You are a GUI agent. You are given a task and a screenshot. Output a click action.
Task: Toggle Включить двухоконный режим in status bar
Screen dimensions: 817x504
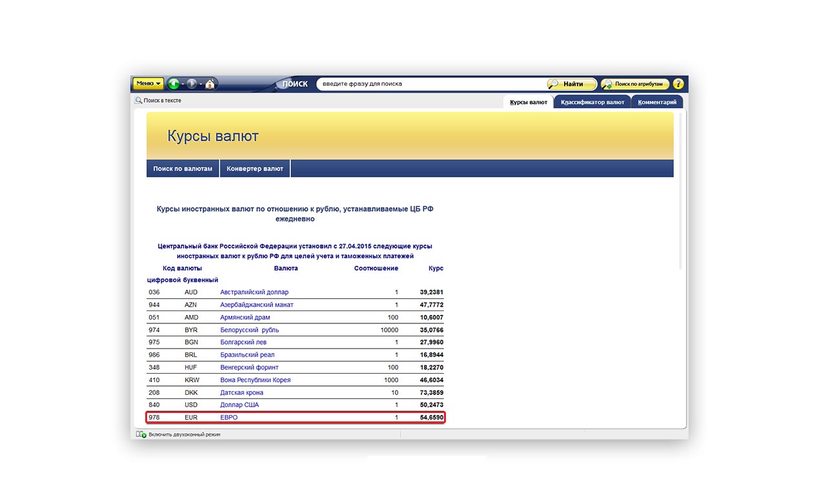click(178, 435)
